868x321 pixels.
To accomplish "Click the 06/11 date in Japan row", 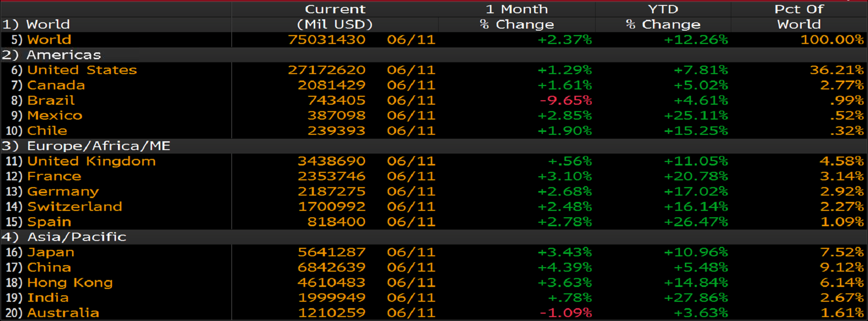I will [x=411, y=252].
